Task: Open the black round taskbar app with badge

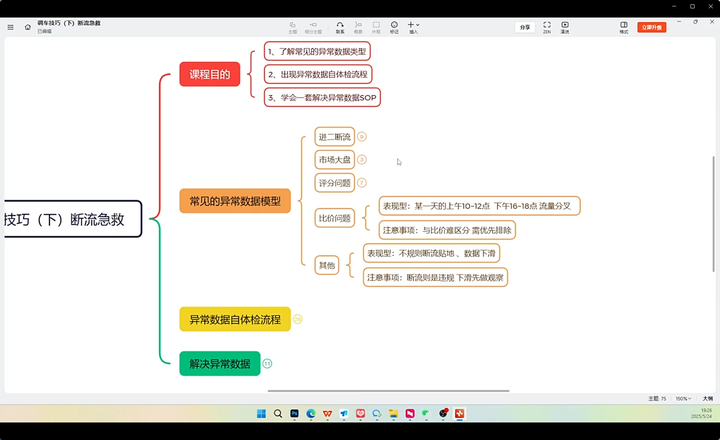Action: pos(443,413)
